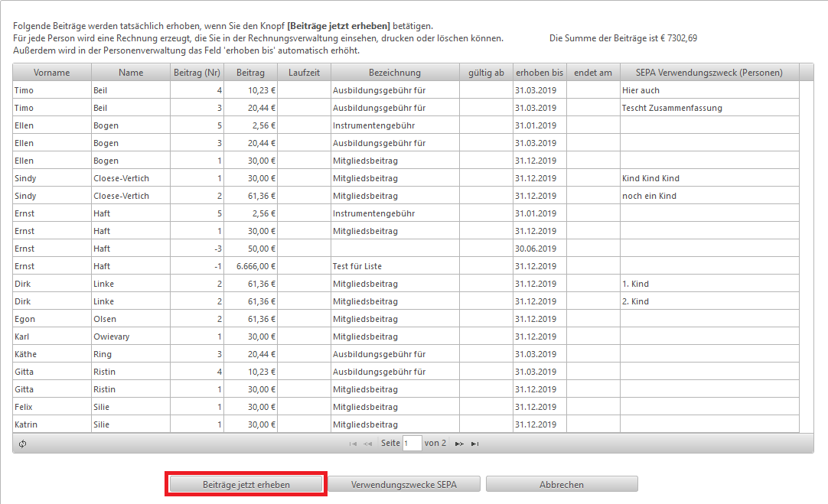The width and height of the screenshot is (828, 504).
Task: Click the 'Die Summe der Beiträge ist € 7302,69' text
Action: pos(623,38)
